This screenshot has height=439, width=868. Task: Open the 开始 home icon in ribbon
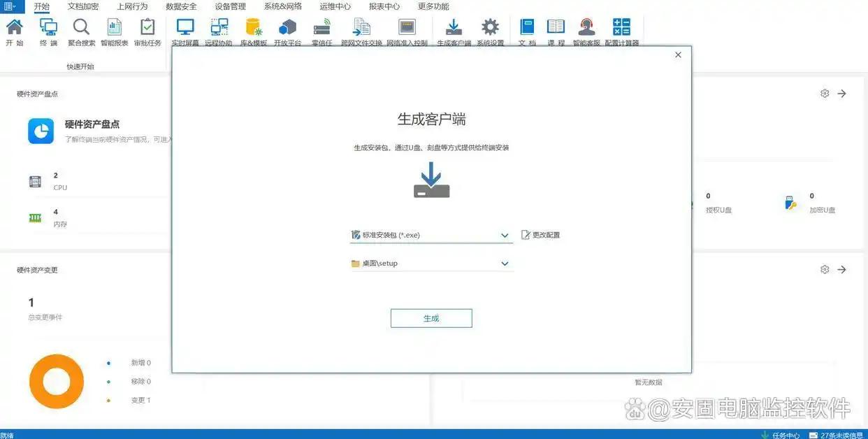pos(14,32)
